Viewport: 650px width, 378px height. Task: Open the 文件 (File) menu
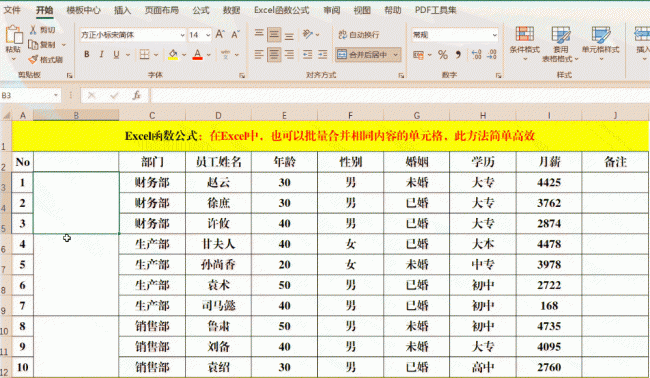click(x=12, y=10)
